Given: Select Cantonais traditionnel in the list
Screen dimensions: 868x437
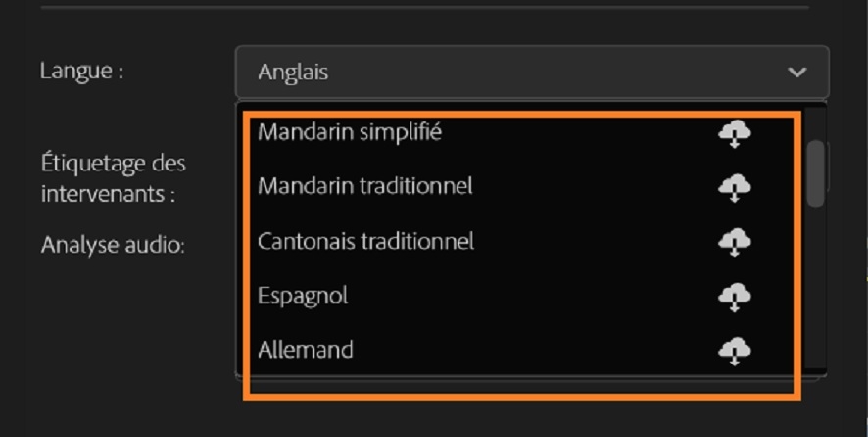Looking at the screenshot, I should click(x=365, y=241).
